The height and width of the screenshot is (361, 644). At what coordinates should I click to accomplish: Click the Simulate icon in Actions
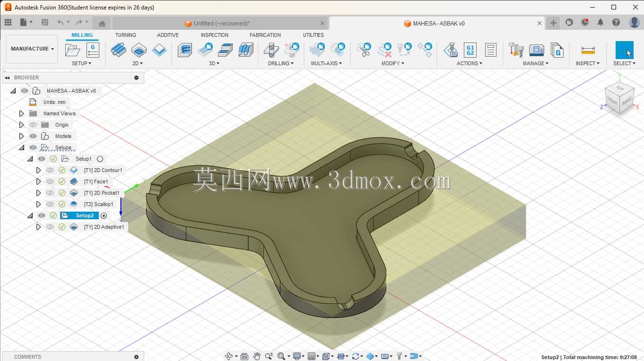450,50
